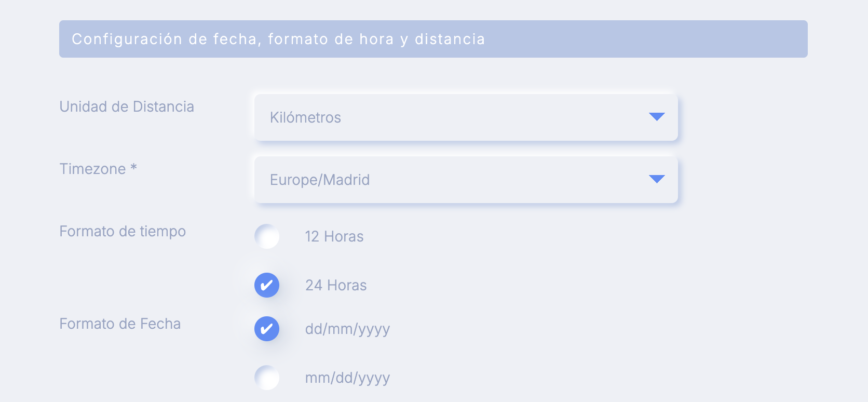Click the Configuración de fecha section header
Screen dimensions: 868x402
coord(433,39)
